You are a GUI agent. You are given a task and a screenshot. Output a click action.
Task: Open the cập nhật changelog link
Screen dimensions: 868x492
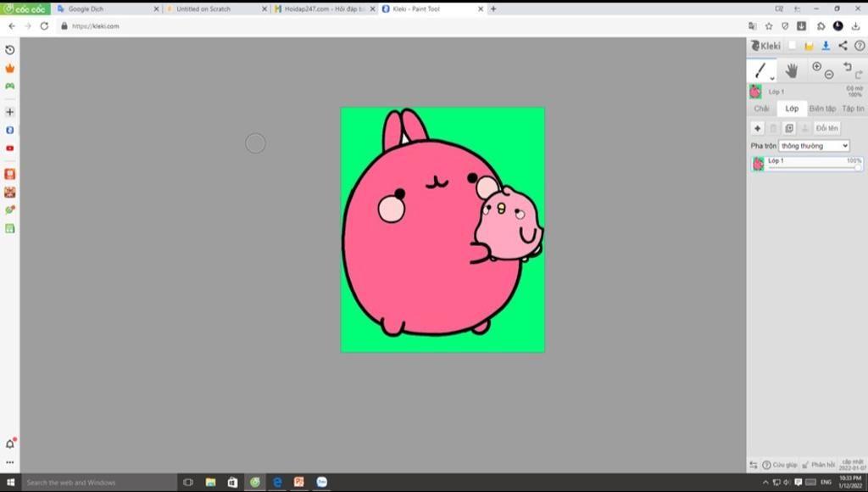853,465
